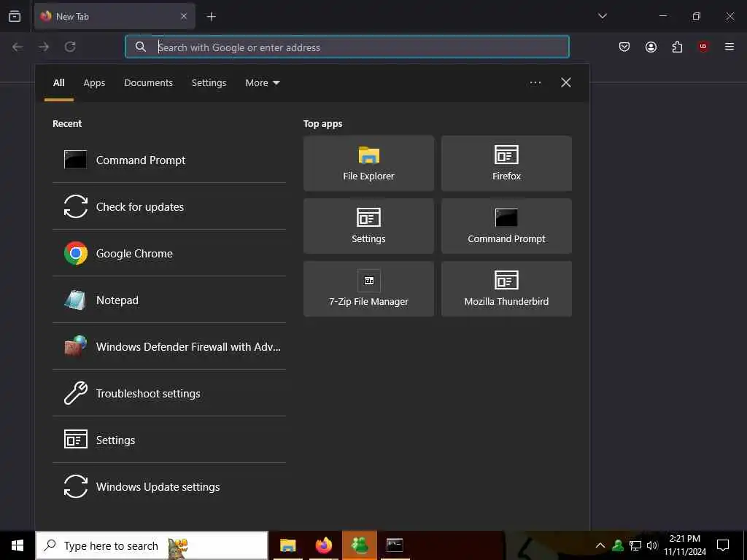Click Firefox icon in taskbar
The image size is (747, 560).
click(x=324, y=545)
